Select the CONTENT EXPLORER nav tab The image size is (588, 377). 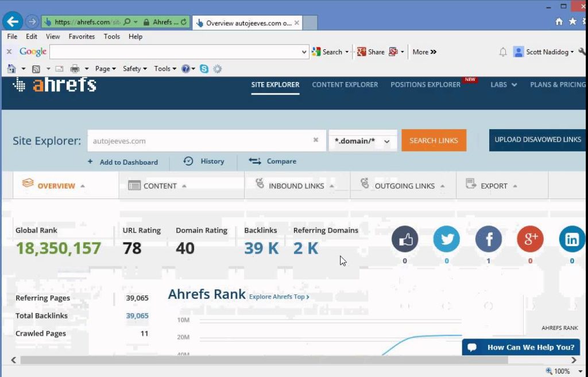coord(345,85)
